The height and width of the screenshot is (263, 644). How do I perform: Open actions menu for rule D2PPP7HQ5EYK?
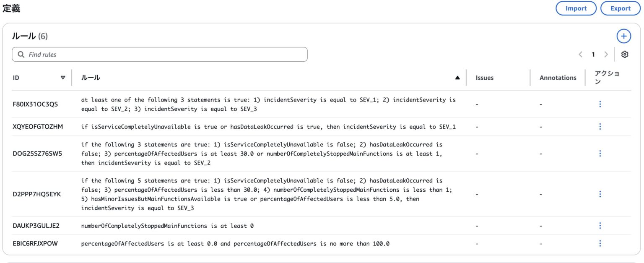600,194
